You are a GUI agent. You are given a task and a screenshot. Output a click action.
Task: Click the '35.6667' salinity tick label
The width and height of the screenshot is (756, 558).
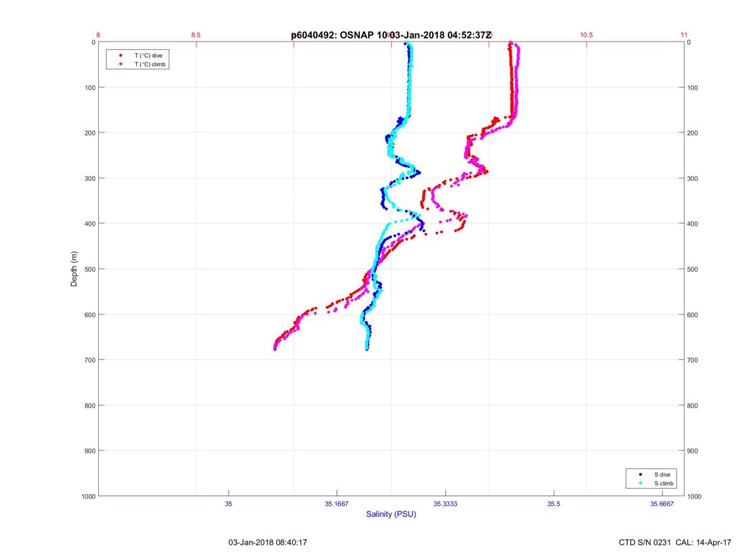(663, 504)
